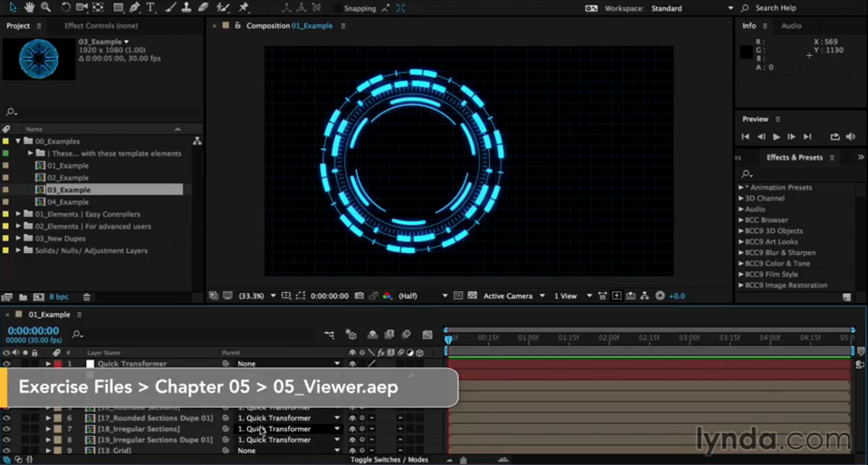Select the Zoom magnifier tool
Viewport: 868px width, 465px height.
tap(45, 7)
